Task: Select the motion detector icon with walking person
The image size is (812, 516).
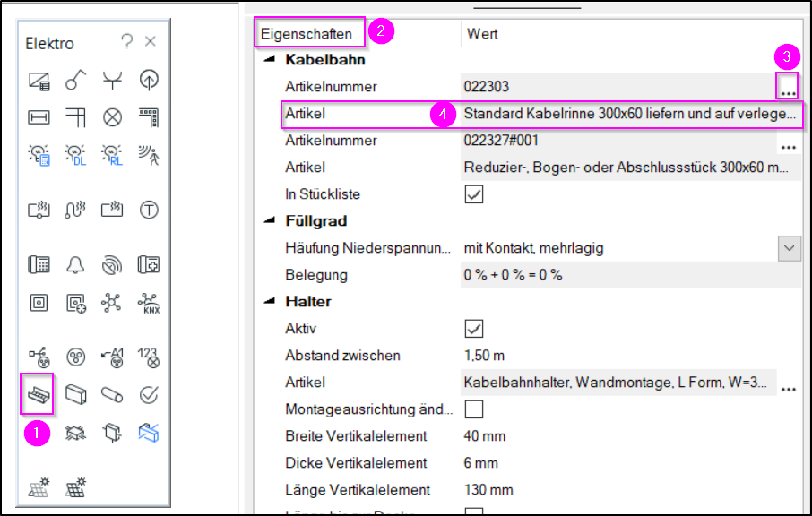Action: click(149, 155)
